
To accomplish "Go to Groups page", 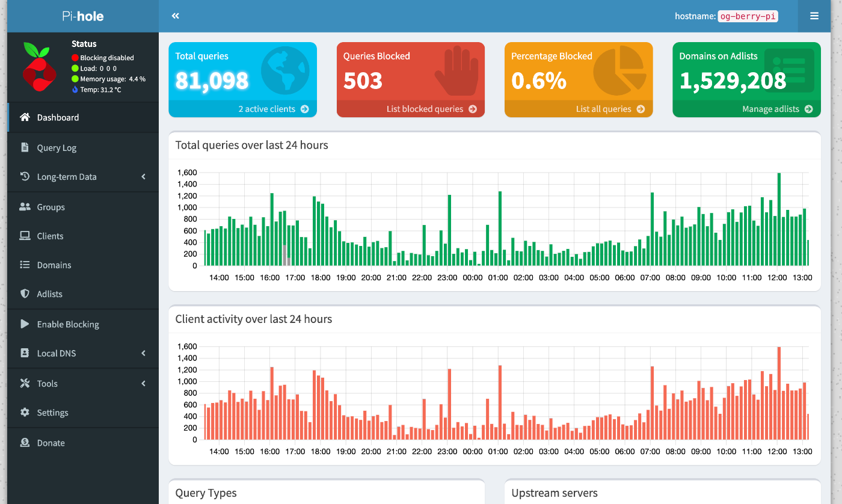I will [83, 207].
